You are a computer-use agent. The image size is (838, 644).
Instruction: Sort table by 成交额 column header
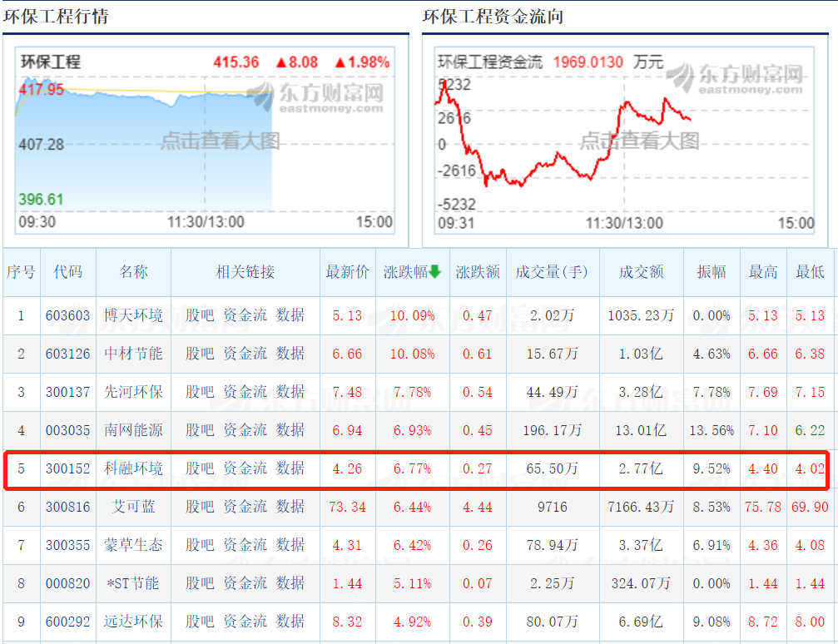pyautogui.click(x=641, y=272)
